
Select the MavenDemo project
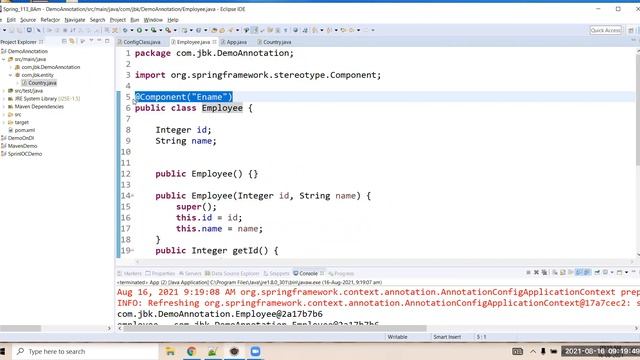[x=22, y=146]
